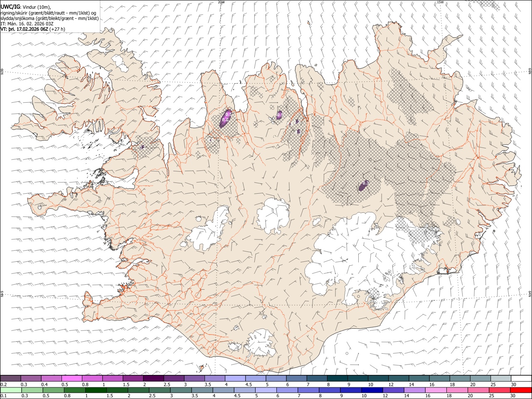Click the '15W' longitude label
This screenshot has height=399, width=532.
(x=440, y=2)
